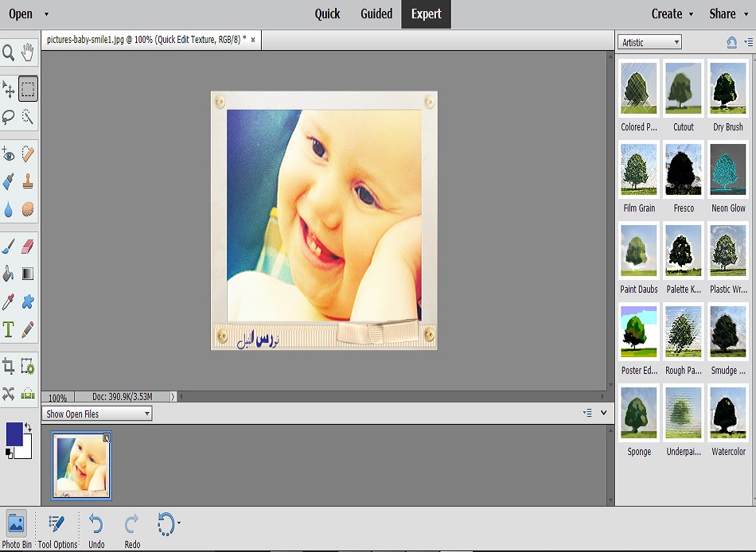Toggle the Photo Bin panel

(x=16, y=529)
